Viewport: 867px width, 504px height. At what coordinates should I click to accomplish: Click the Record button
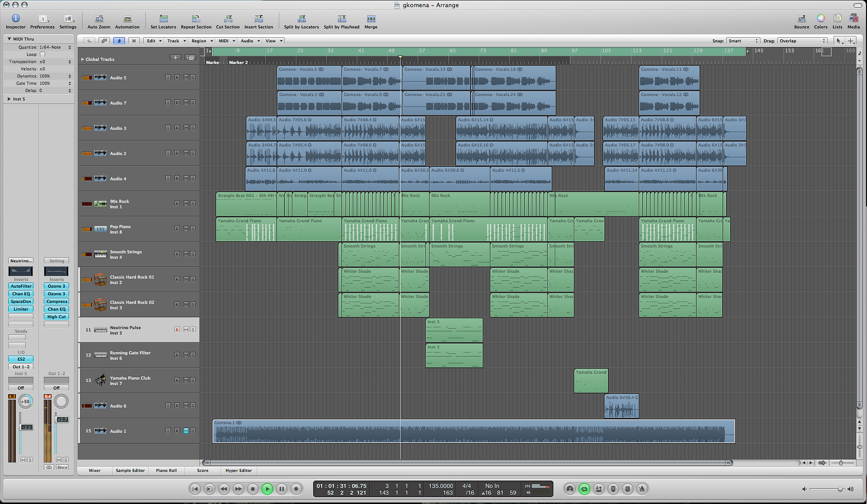296,489
